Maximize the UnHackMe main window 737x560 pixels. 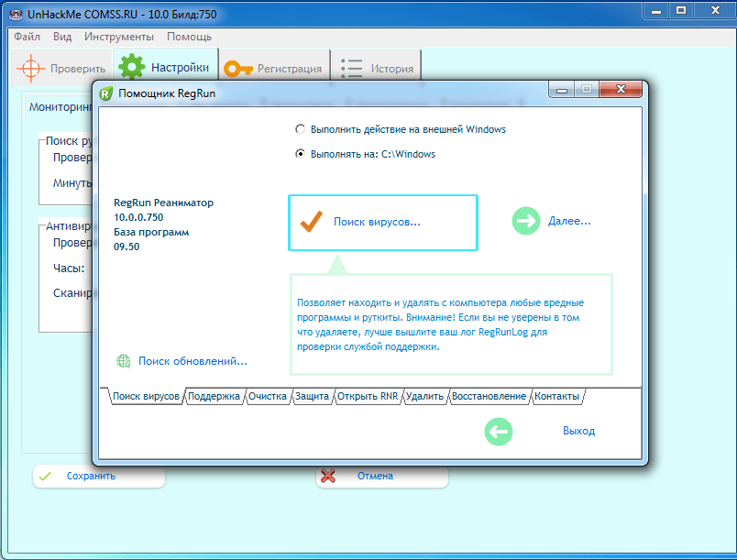click(x=681, y=10)
